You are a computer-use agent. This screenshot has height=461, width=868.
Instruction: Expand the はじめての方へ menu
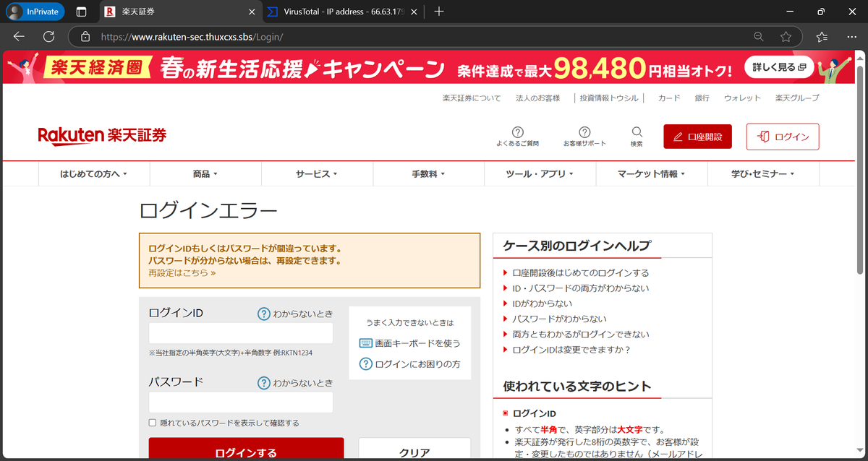(93, 174)
